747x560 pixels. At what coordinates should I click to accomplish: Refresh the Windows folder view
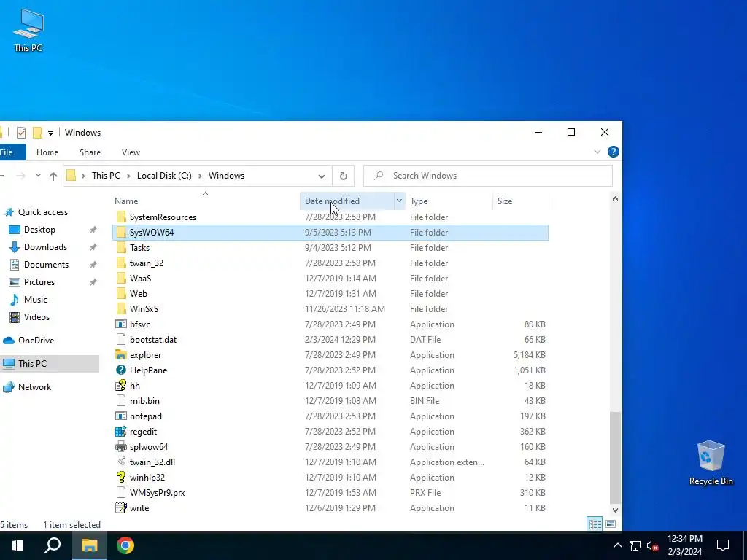(x=344, y=176)
